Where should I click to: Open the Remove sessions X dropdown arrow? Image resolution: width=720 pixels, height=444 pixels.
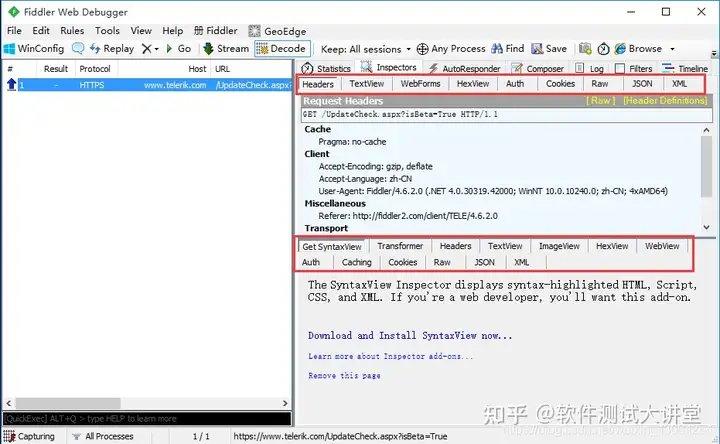[x=157, y=49]
